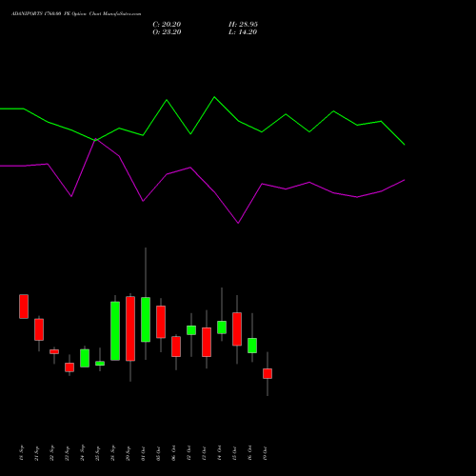This screenshot has width=476, height=476.
Task: Click the '24 Sep' date label
Action: [x=82, y=453]
